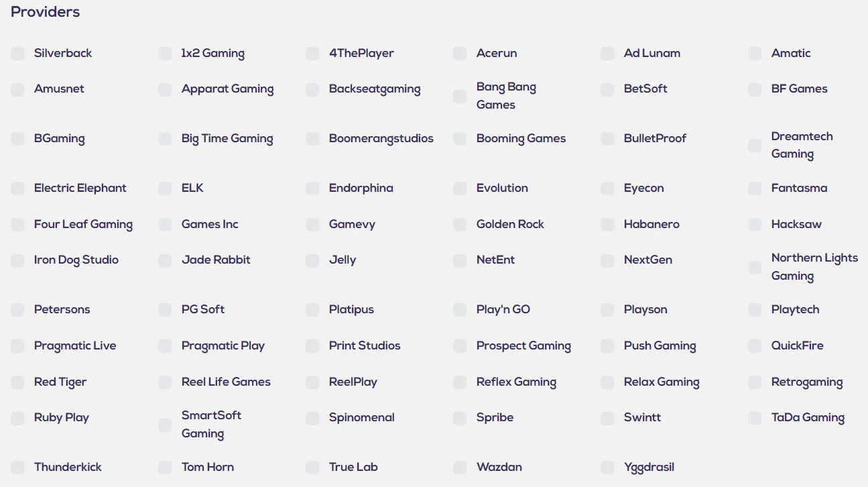The image size is (868, 487).
Task: Tick the Pragmatic Play checkbox
Action: point(165,346)
